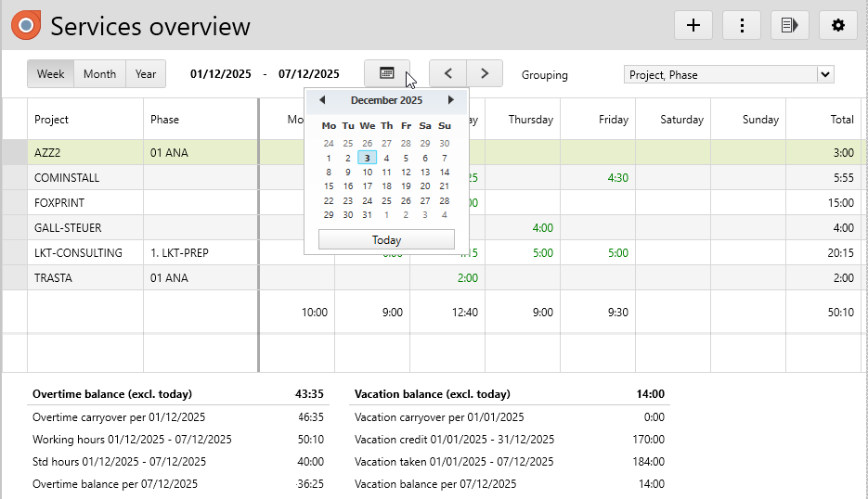Open settings via the gear icon
The height and width of the screenshot is (499, 868).
(x=838, y=25)
